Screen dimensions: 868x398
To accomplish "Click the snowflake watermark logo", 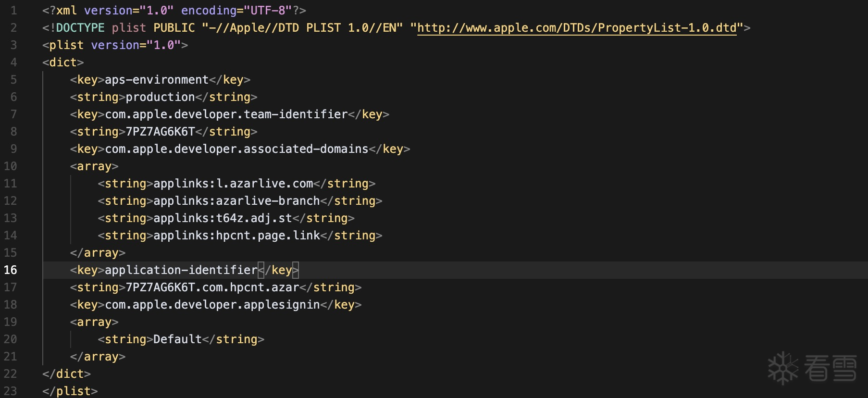I will (x=782, y=368).
